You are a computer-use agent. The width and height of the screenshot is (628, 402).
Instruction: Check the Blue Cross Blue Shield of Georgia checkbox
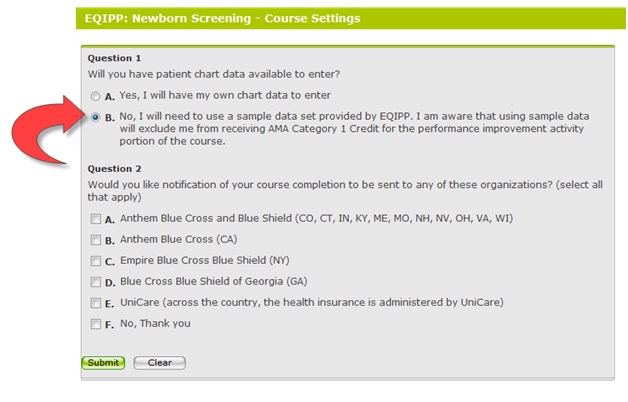coord(95,282)
